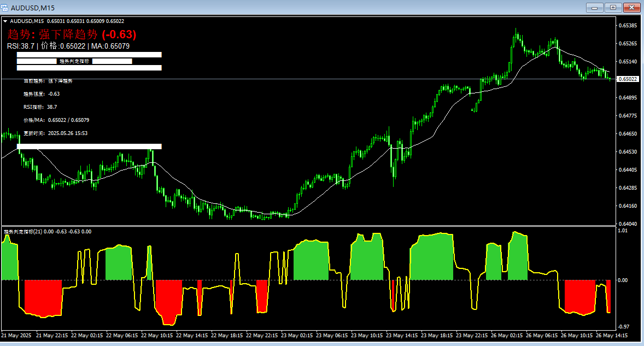The height and width of the screenshot is (346, 644).
Task: Click the 0.64285 price scale value
Action: click(x=628, y=188)
